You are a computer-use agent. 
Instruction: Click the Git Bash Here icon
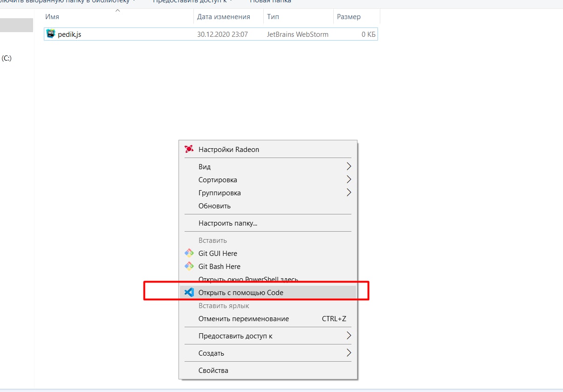click(x=189, y=266)
